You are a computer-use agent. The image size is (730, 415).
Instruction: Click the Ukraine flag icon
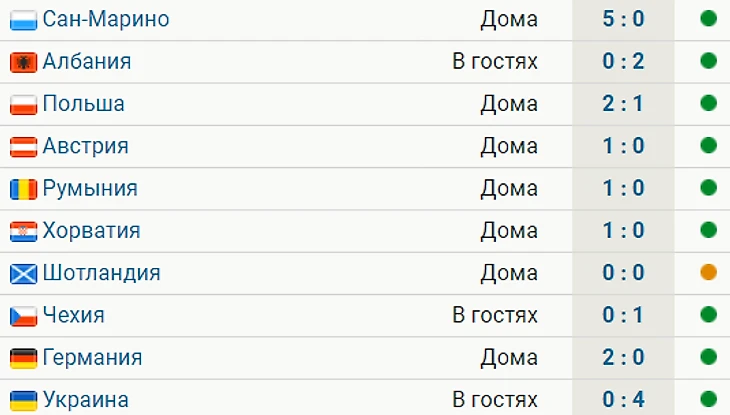tap(23, 400)
